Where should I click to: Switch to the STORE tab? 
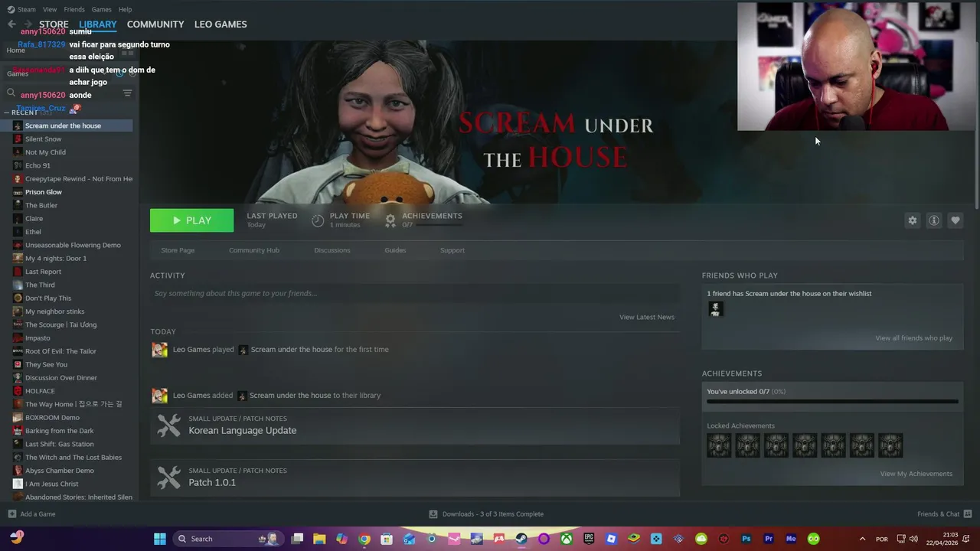(54, 24)
